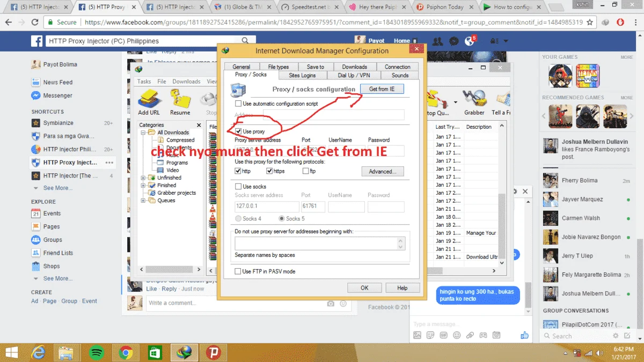Bookmark this page with star icon

[x=590, y=23]
